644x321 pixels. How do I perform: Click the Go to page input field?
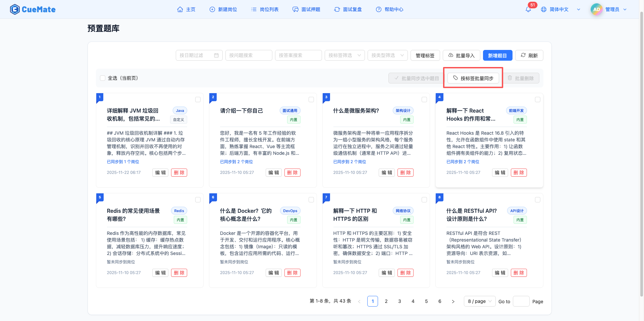coord(521,301)
